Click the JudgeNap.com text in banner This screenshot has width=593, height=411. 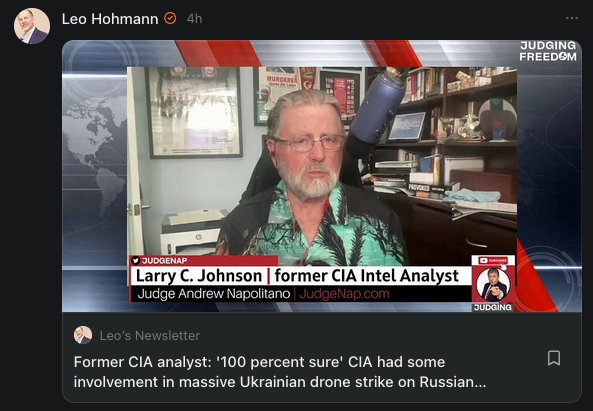(x=344, y=294)
